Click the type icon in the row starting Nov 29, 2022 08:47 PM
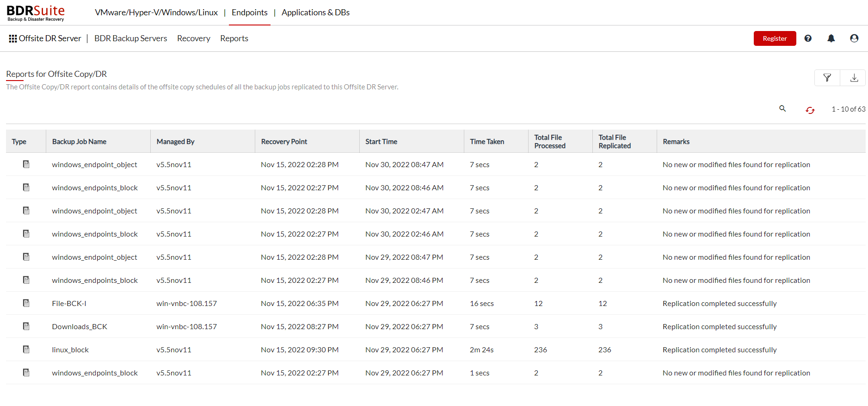Screen dimensions: 868x406 (x=26, y=257)
